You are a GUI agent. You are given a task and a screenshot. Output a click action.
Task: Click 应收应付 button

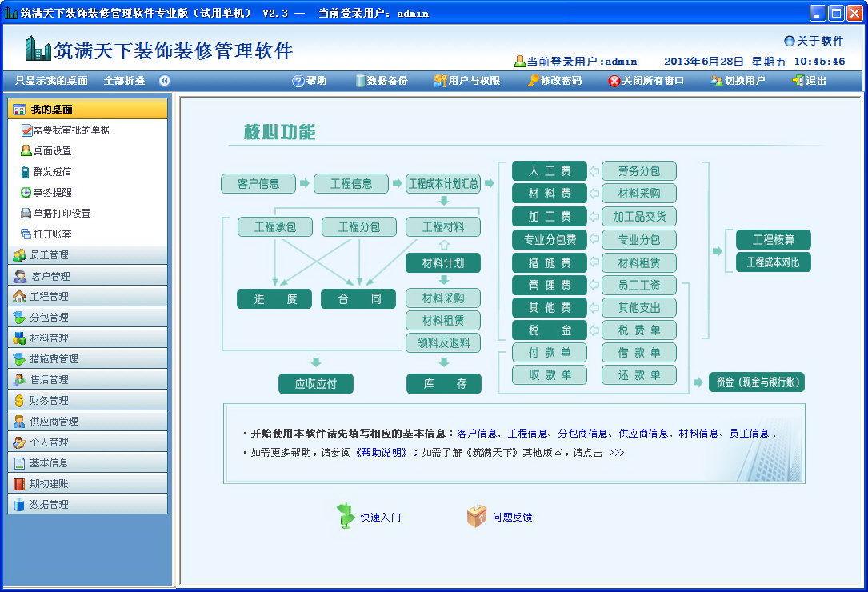[316, 384]
